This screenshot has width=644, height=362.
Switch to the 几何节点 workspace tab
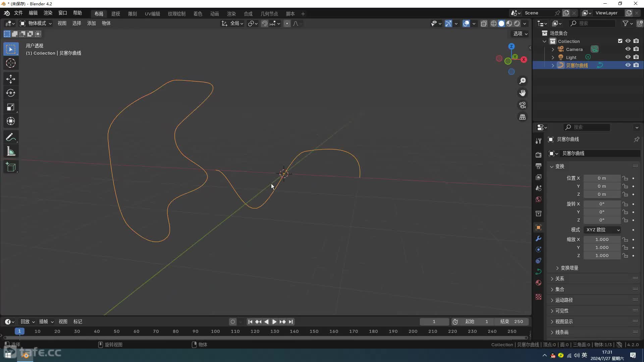pos(269,14)
